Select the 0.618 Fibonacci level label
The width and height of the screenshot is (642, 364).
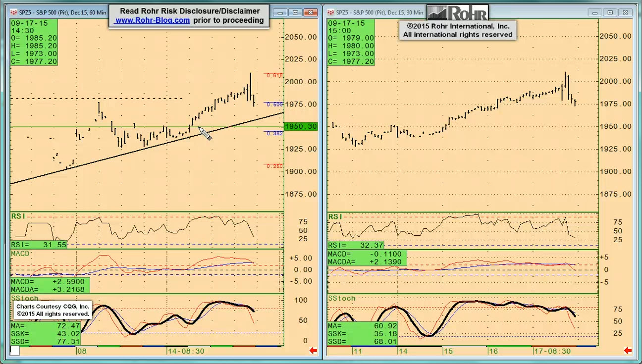click(x=274, y=76)
